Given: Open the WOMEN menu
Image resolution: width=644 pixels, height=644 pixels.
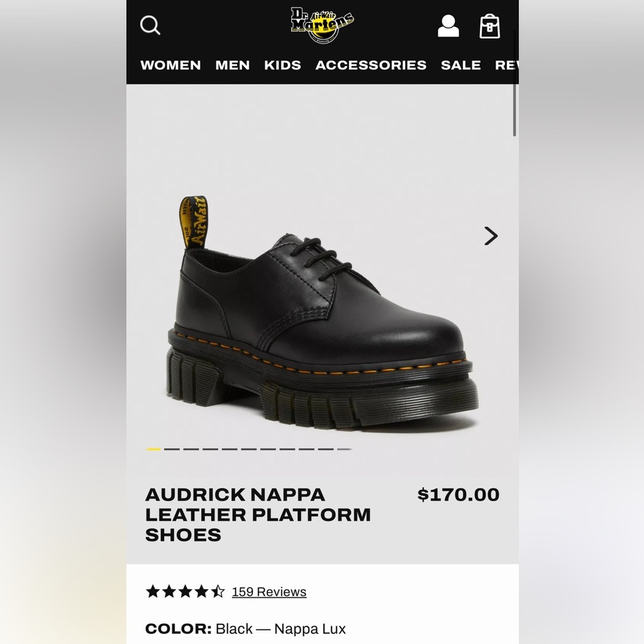Looking at the screenshot, I should (171, 65).
